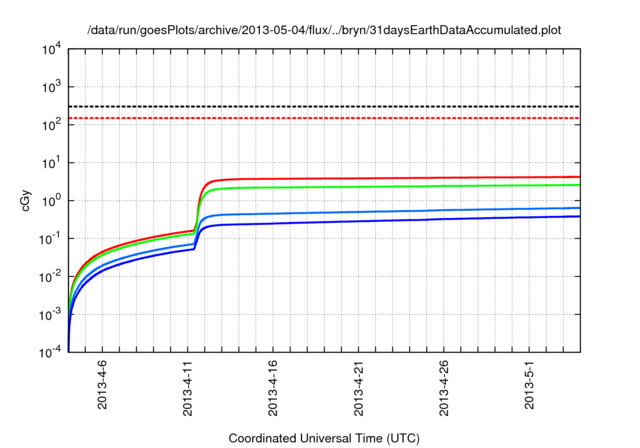640x448 pixels.
Task: Click the 10^-4 y-axis tick label
Action: 50,351
